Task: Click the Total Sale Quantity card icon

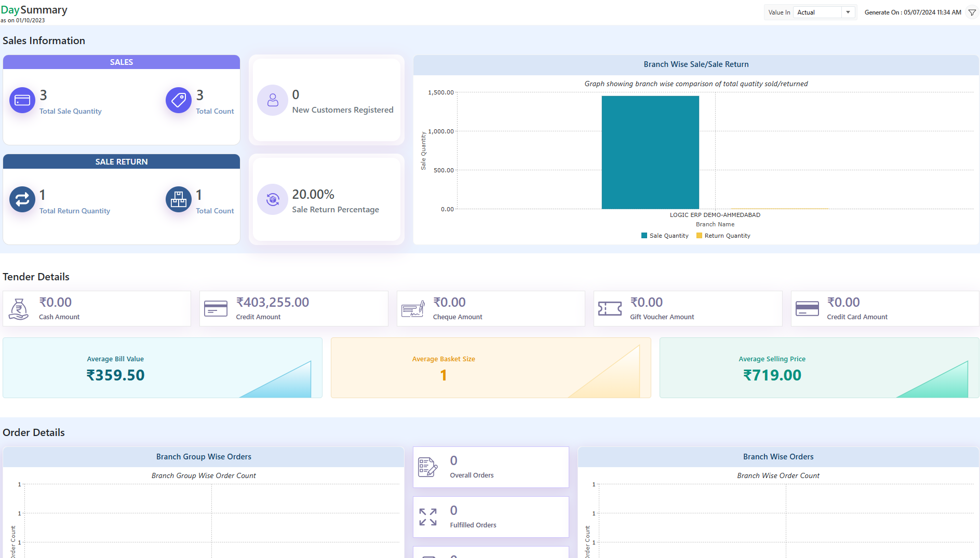Action: [22, 100]
